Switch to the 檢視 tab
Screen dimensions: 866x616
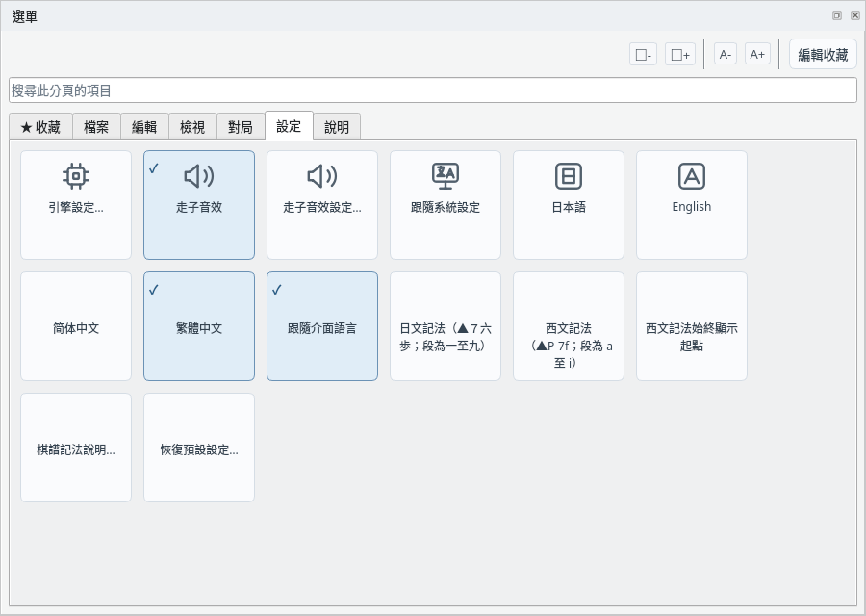point(192,127)
